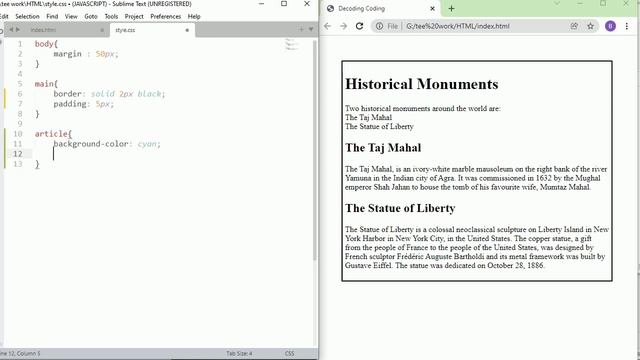Reload the page in Chrome

coord(359,26)
